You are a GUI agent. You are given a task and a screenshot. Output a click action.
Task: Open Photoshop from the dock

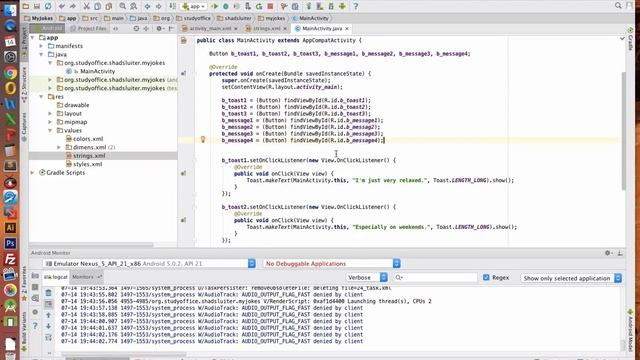[x=10, y=244]
